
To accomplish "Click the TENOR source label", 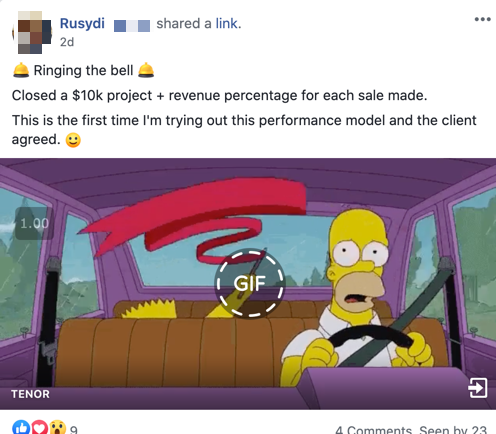I will (30, 394).
